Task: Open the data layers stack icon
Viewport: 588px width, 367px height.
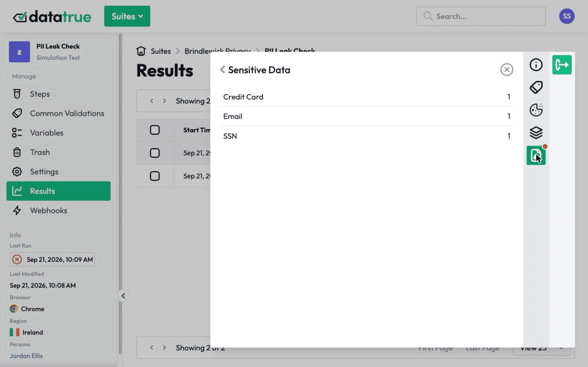Action: click(x=536, y=132)
